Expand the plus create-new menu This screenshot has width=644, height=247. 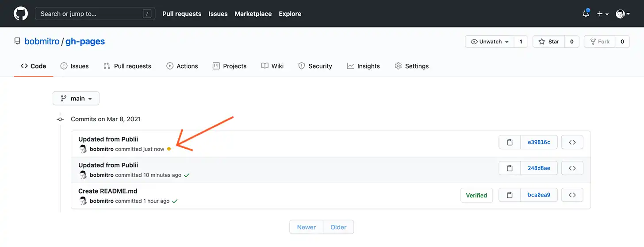(602, 14)
